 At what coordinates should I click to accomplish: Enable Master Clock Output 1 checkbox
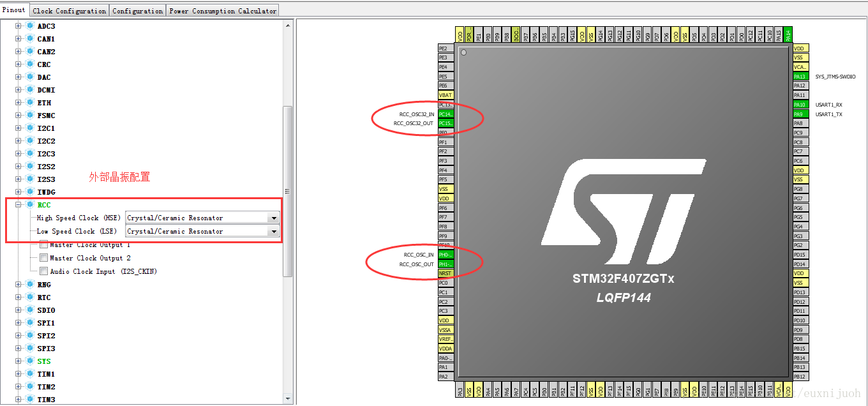point(43,244)
